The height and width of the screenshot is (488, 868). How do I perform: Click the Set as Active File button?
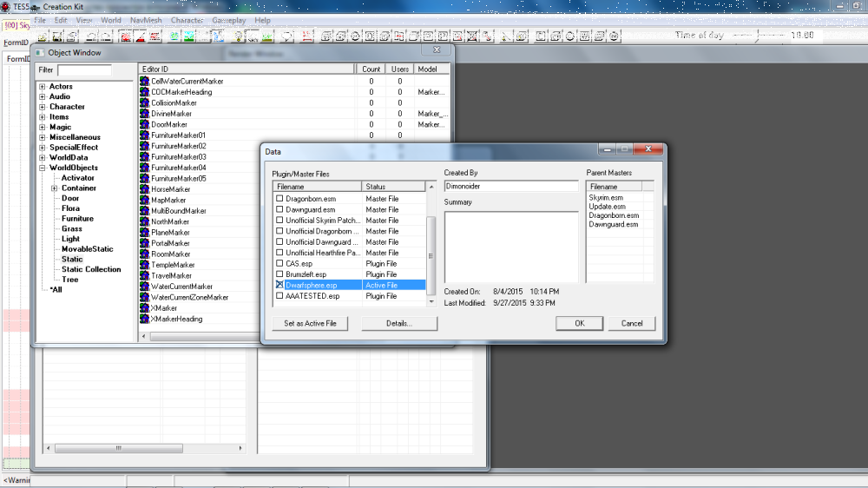310,324
